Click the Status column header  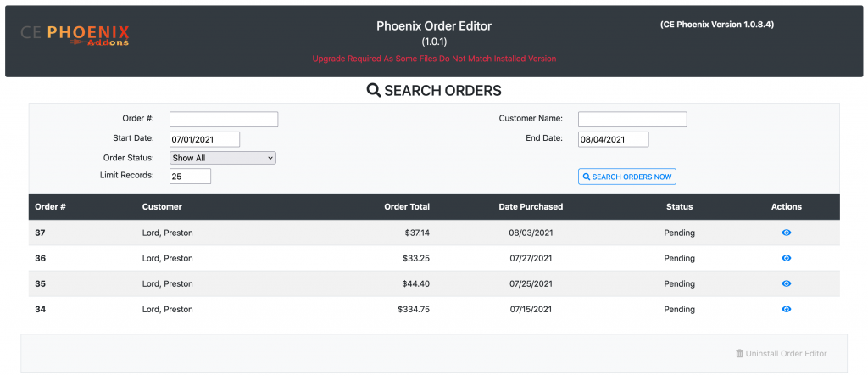coord(679,207)
